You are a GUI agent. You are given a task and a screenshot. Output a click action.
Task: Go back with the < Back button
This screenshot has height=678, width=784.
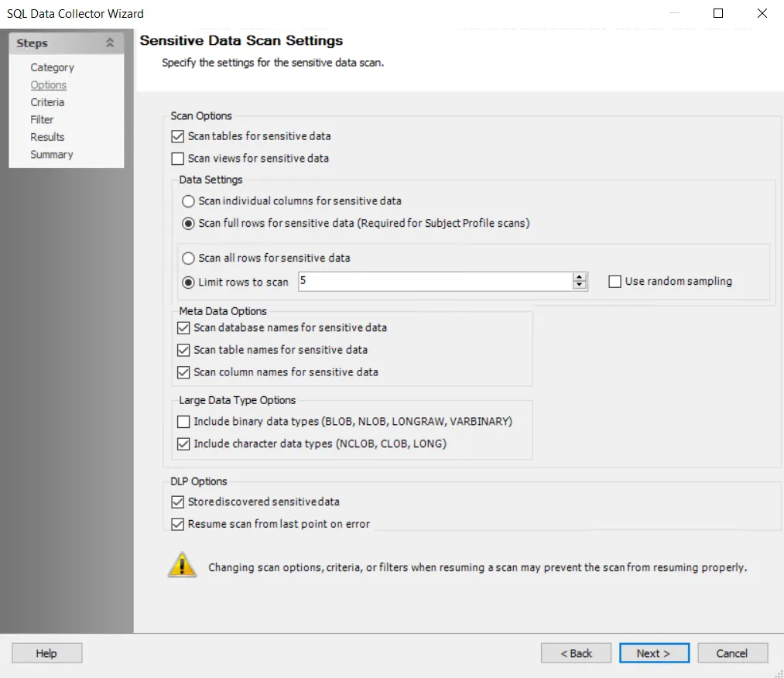point(576,653)
